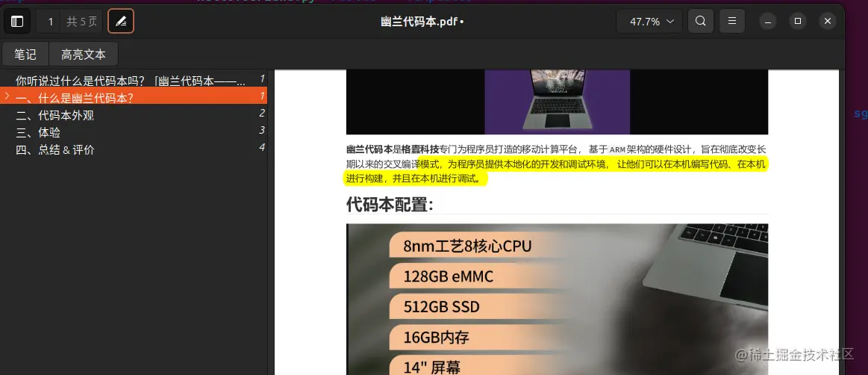Viewport: 868px width, 375px height.
Task: Maximize the PDF viewer window
Action: pyautogui.click(x=798, y=22)
